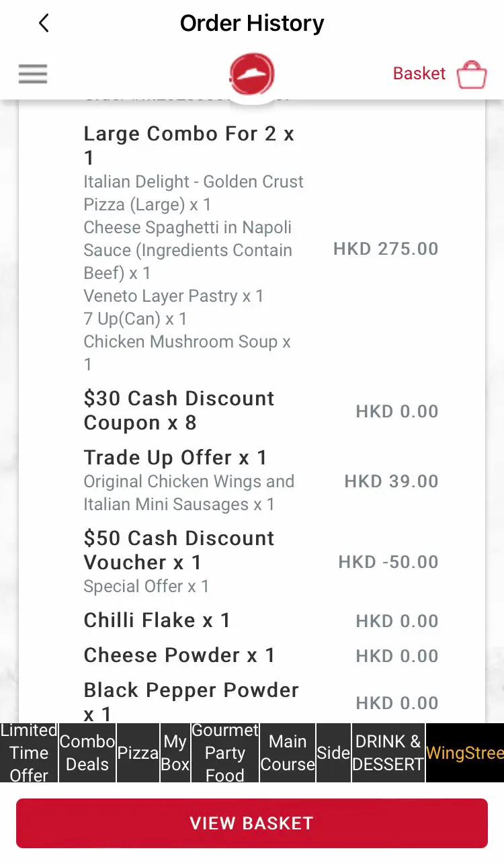Select Gourmet Party Food tab
This screenshot has height=863, width=504.
tap(225, 753)
